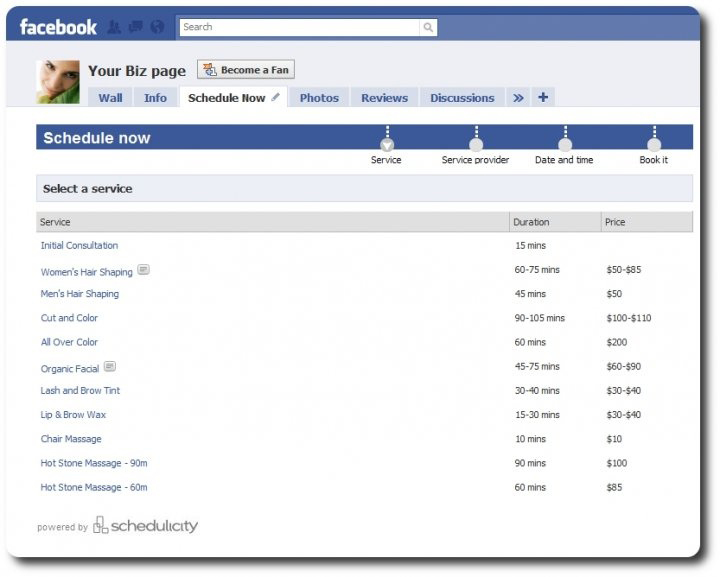This screenshot has height=577, width=720.
Task: Click into the Search field
Action: [x=299, y=27]
